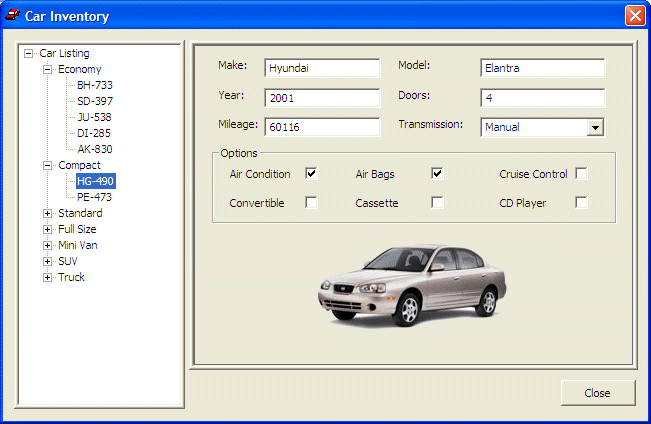Image resolution: width=651 pixels, height=424 pixels.
Task: Click the Standard tree label
Action: tap(80, 213)
